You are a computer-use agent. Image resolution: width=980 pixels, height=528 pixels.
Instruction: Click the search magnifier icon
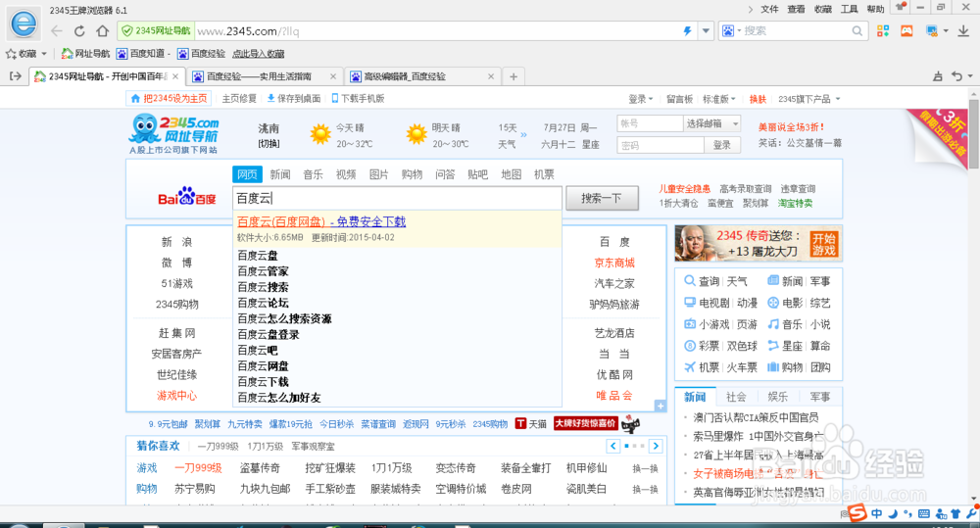coord(857,30)
